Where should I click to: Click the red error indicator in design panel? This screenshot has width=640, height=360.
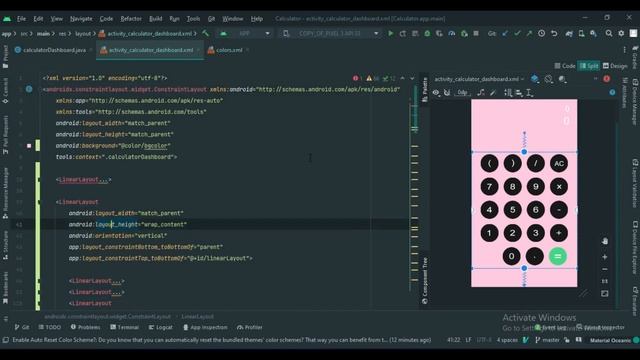(x=607, y=79)
